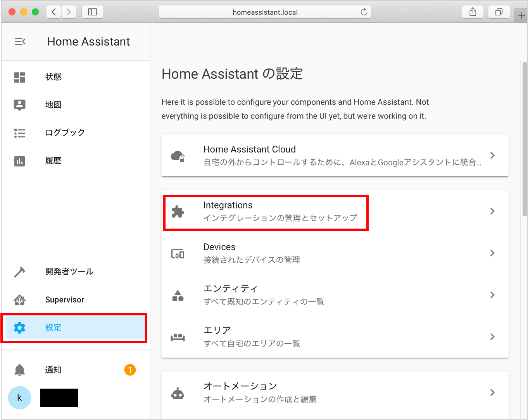
Task: Click the page's vertical scrollbar
Action: (525, 139)
